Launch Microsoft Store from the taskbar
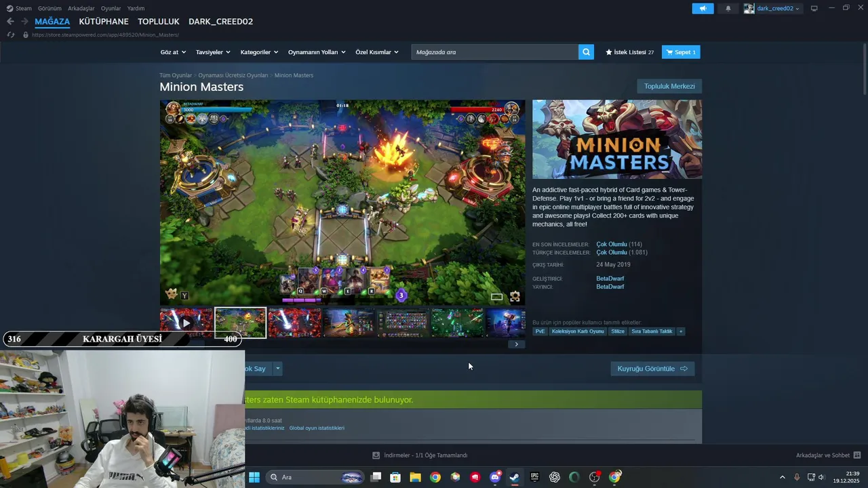This screenshot has height=488, width=868. pos(395,477)
